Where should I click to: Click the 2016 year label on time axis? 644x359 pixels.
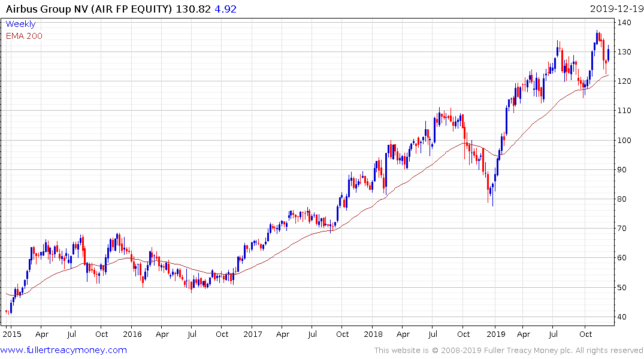point(132,334)
